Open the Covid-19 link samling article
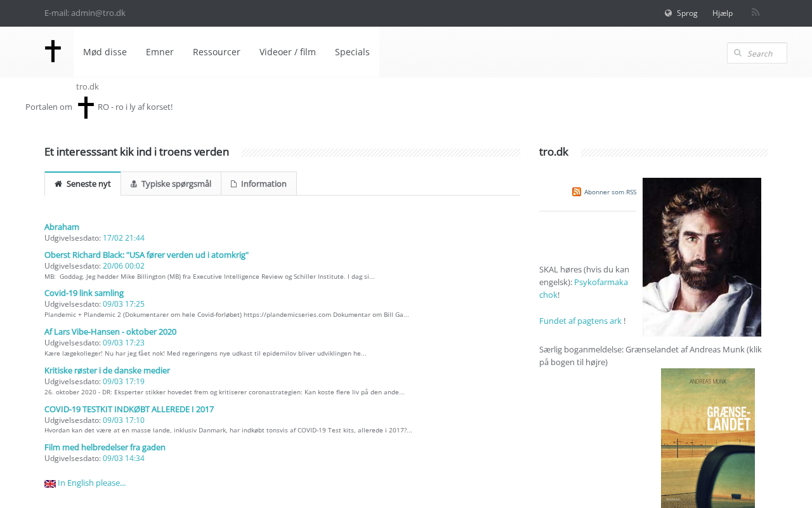This screenshot has width=812, height=508. pyautogui.click(x=84, y=293)
